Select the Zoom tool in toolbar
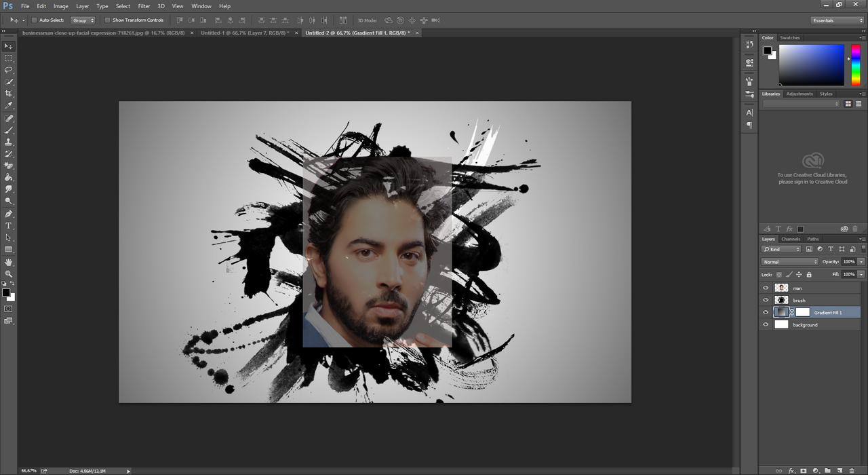Image resolution: width=868 pixels, height=475 pixels. 9,274
